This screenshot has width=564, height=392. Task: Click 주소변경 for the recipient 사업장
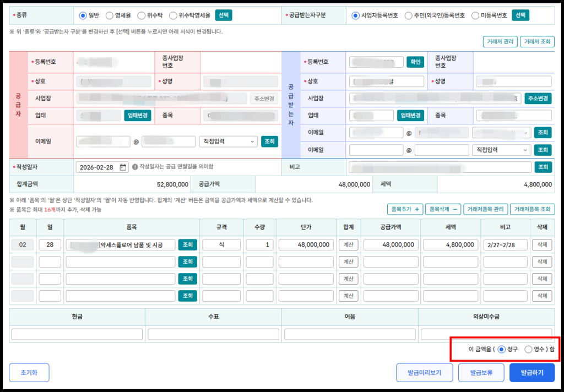tap(538, 99)
